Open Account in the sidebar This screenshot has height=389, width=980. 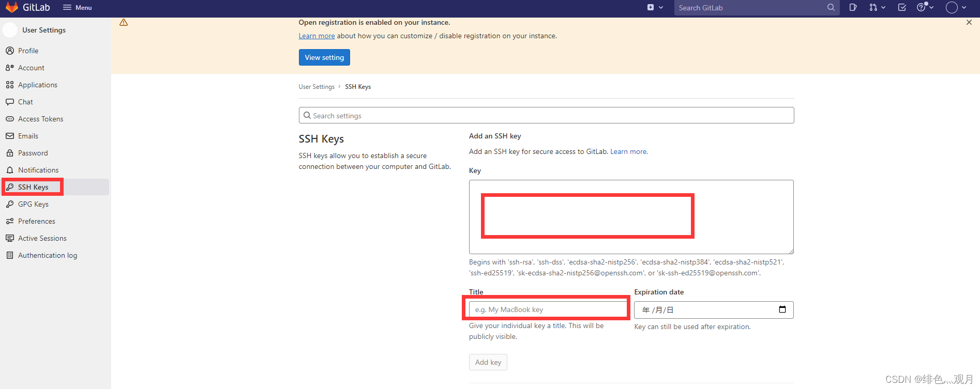[55, 68]
